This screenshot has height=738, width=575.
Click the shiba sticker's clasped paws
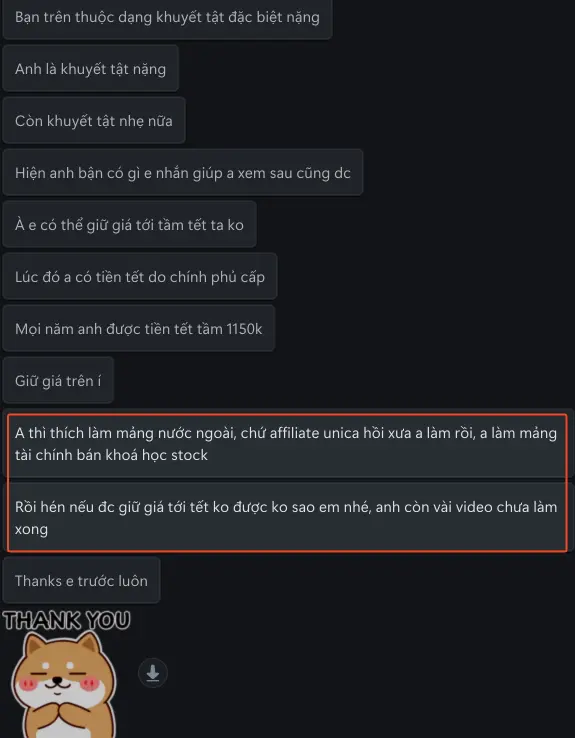[61, 718]
